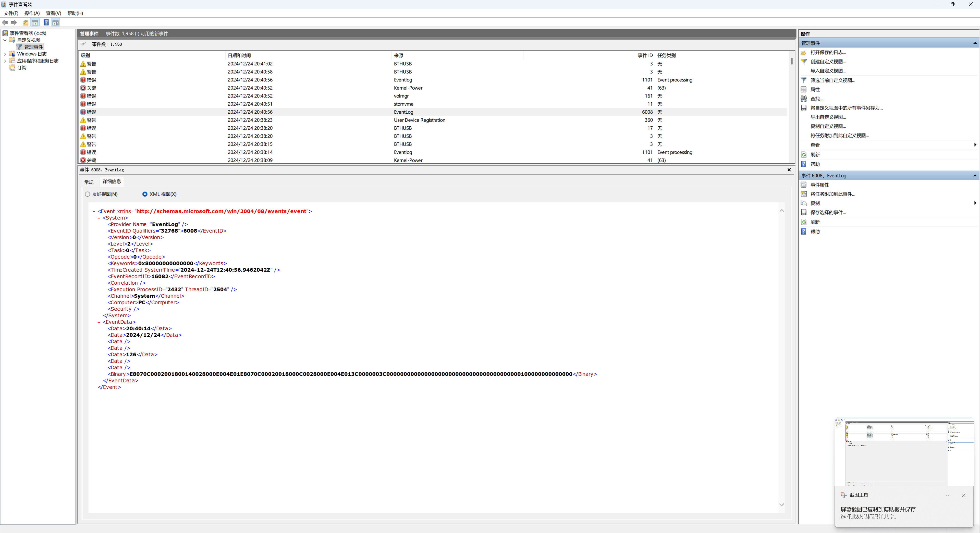Image resolution: width=980 pixels, height=533 pixels.
Task: Expand the Windows 日志 tree node
Action: pos(5,54)
